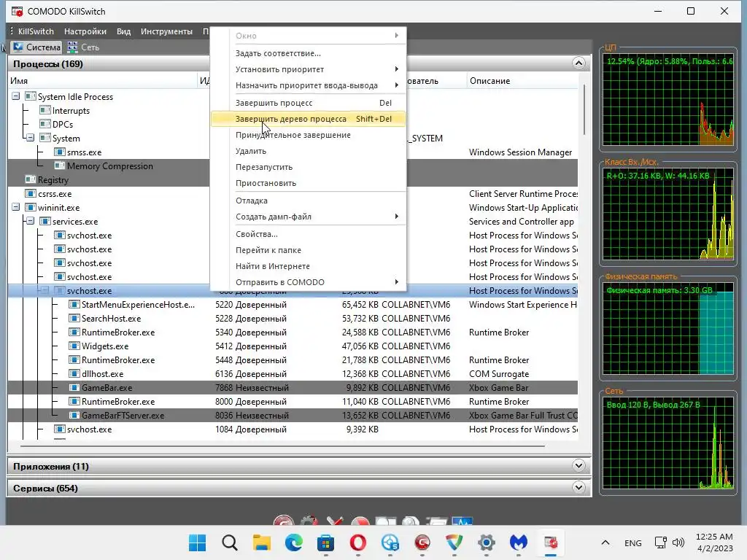Select svchost.exe with ID 1084
747x560 pixels.
[90, 429]
